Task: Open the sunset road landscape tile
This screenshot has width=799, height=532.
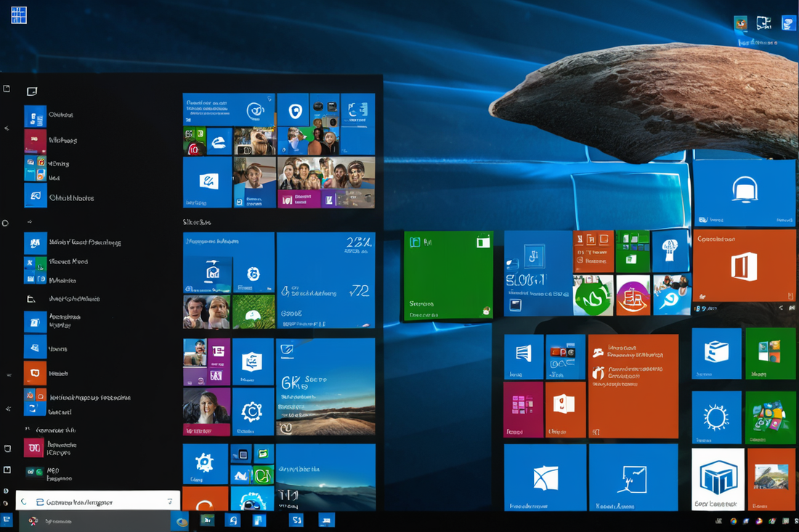Action: [x=325, y=386]
